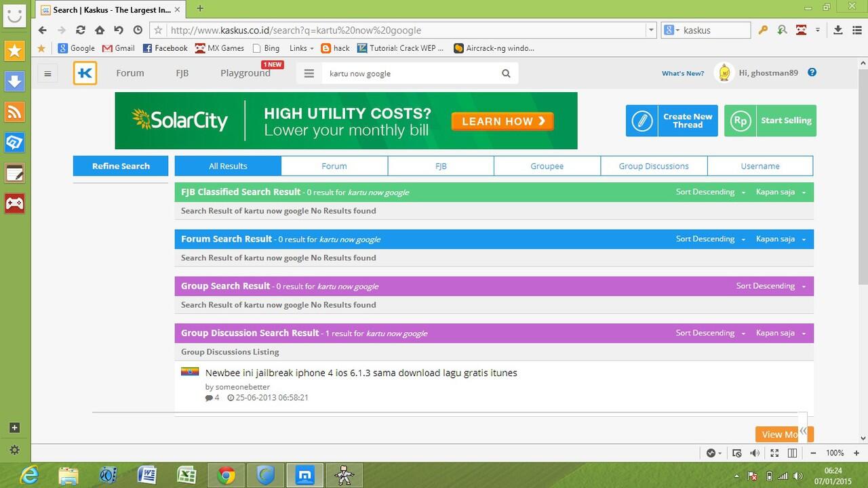868x488 pixels.
Task: Open the address bar dropdown arrow
Action: (651, 30)
